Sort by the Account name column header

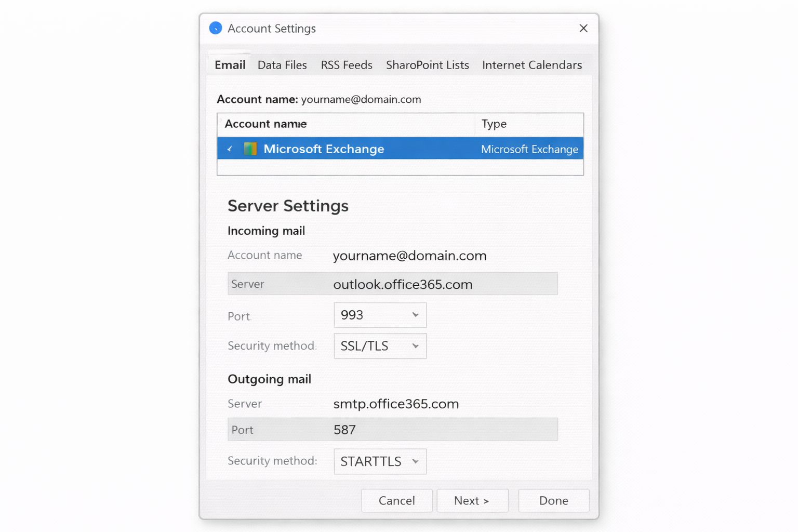[265, 124]
